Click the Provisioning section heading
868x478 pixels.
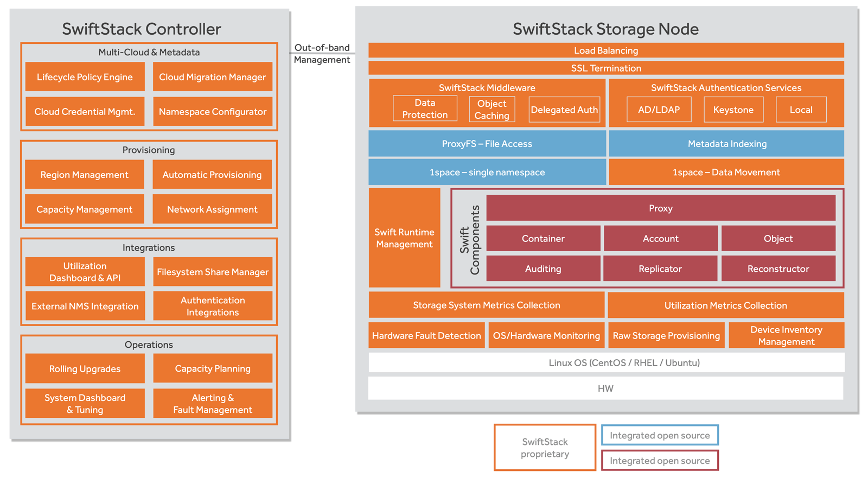coord(149,150)
